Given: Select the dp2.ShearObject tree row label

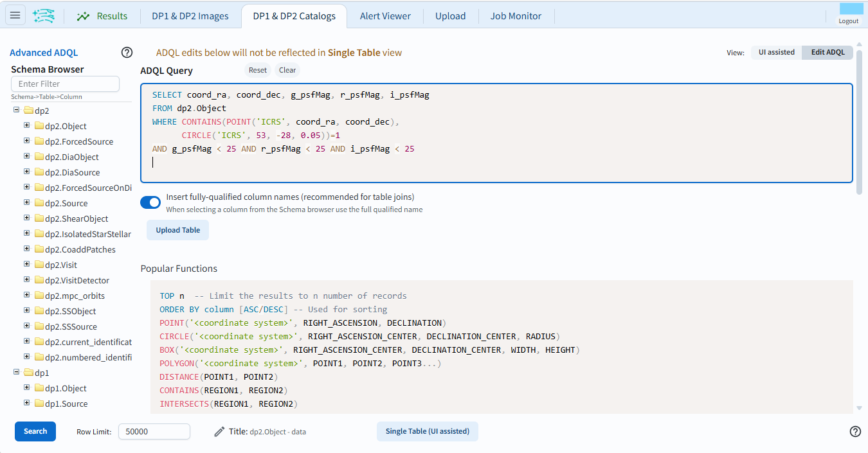Looking at the screenshot, I should point(77,218).
